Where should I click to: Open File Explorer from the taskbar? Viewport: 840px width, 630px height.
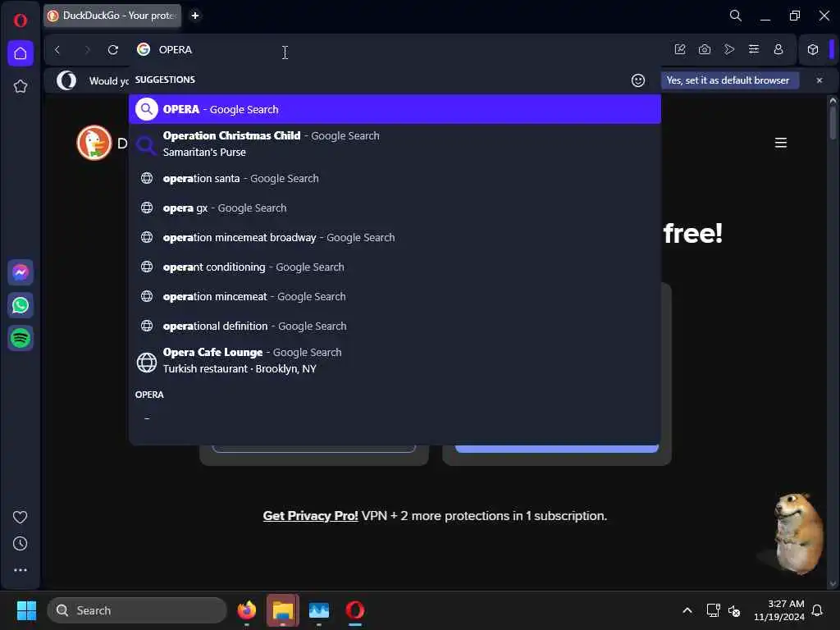[283, 610]
